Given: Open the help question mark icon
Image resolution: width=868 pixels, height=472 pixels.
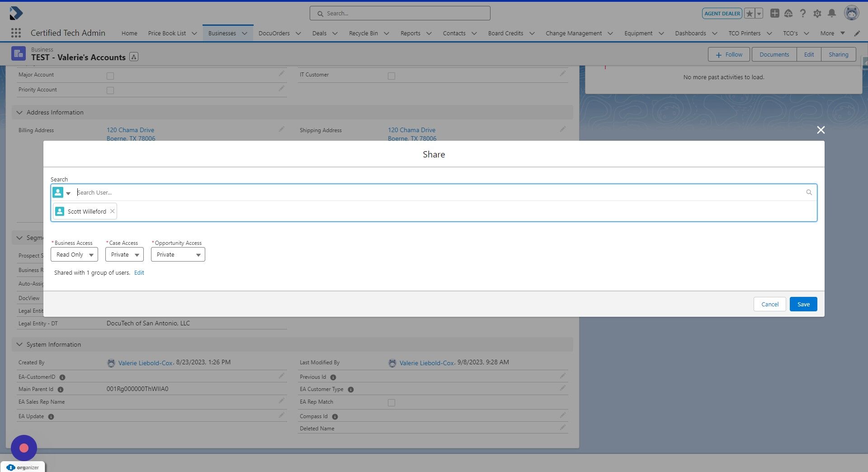Looking at the screenshot, I should tap(803, 13).
